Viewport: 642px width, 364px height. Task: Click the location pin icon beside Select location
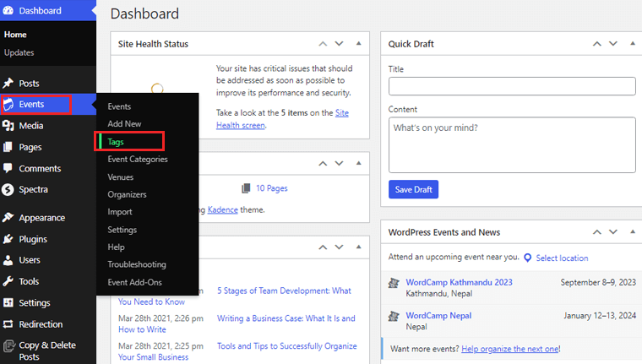[528, 258]
